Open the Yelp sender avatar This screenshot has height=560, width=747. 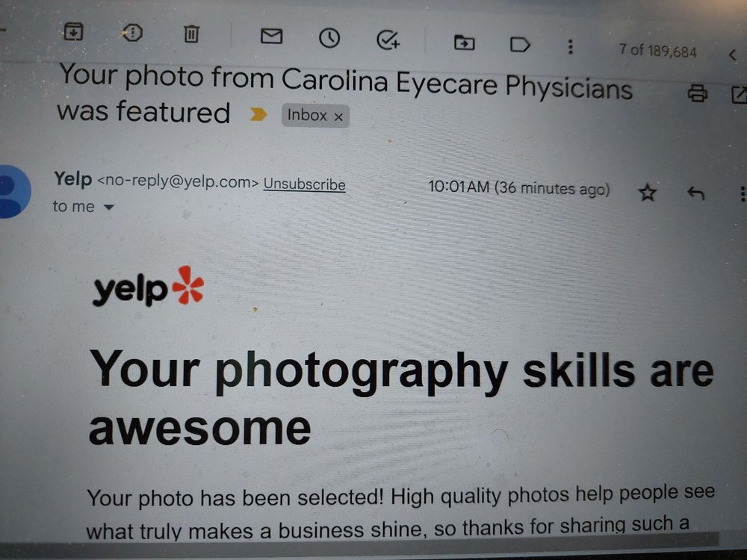13,191
